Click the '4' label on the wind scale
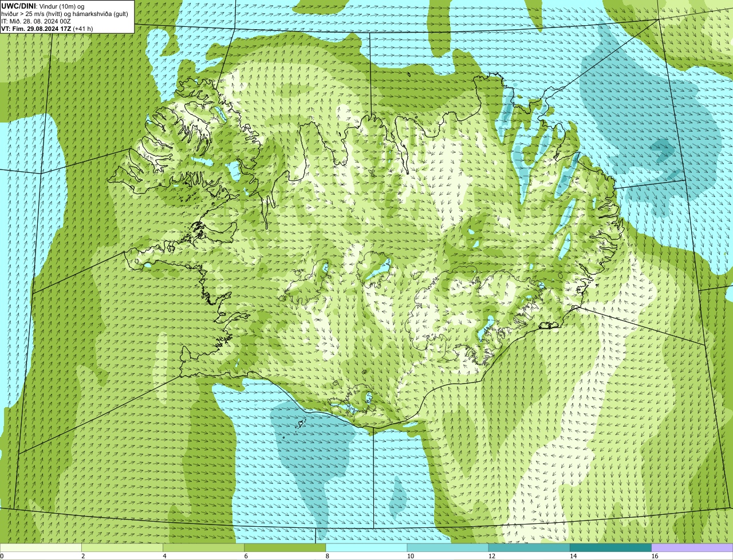Image resolution: width=733 pixels, height=560 pixels. tap(165, 556)
